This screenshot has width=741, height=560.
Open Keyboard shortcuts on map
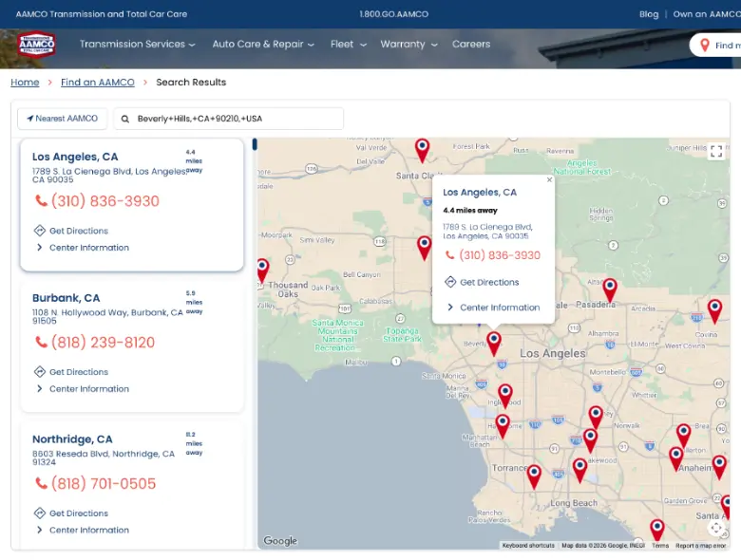click(x=528, y=546)
